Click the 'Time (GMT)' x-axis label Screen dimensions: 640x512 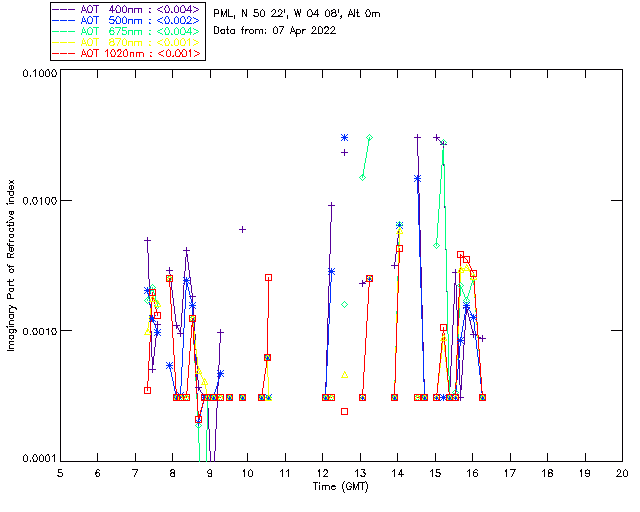340,486
